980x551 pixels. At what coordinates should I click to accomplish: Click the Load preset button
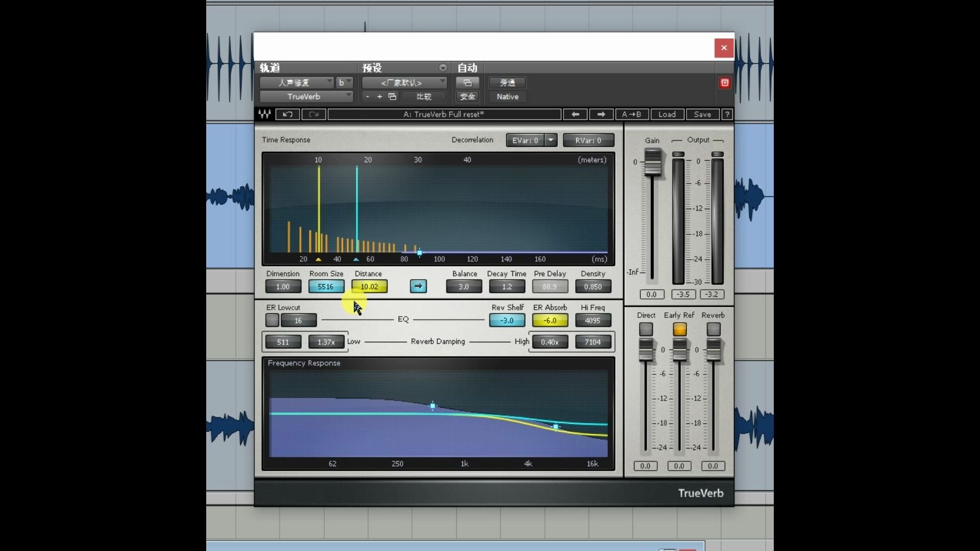(667, 114)
